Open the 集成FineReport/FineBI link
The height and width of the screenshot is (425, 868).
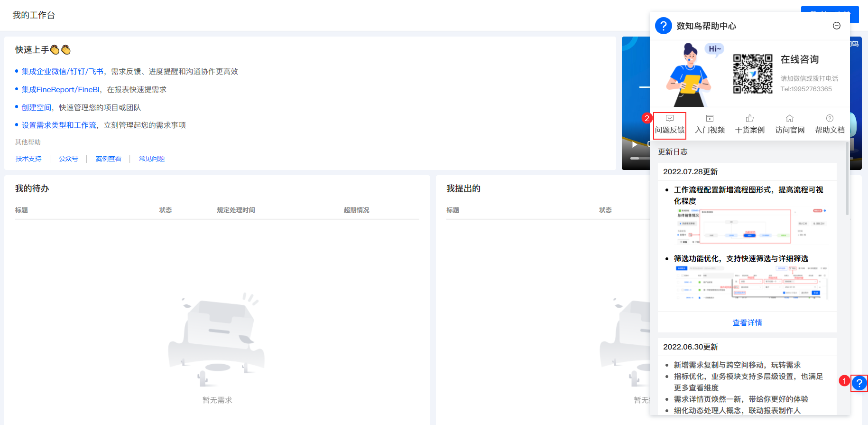(60, 89)
